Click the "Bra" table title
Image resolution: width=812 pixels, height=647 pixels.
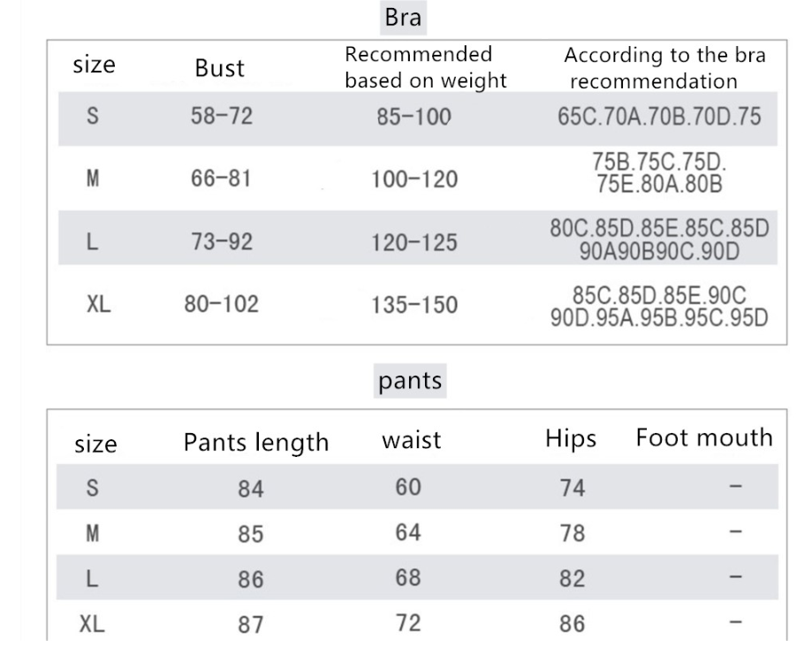pos(403,18)
